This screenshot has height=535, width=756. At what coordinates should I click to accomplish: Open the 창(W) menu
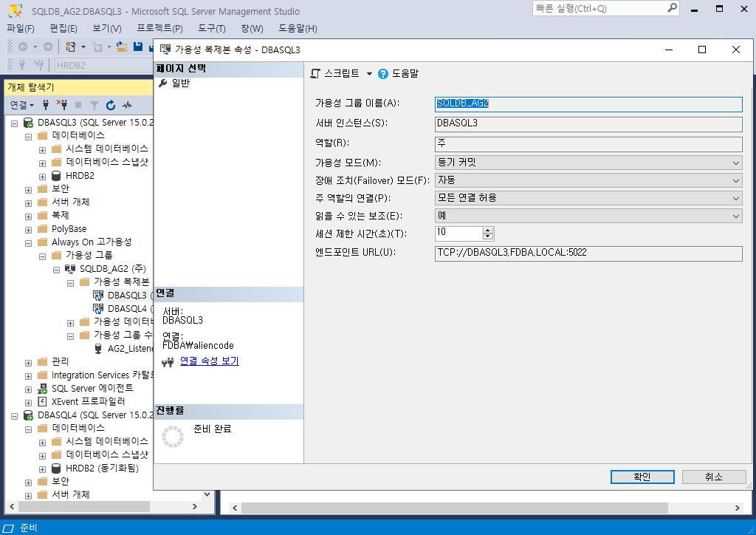[x=252, y=29]
